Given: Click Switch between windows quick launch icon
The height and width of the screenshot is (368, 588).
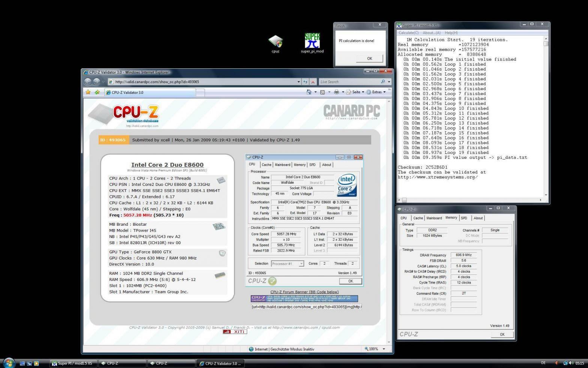Looking at the screenshot, I should click(29, 363).
